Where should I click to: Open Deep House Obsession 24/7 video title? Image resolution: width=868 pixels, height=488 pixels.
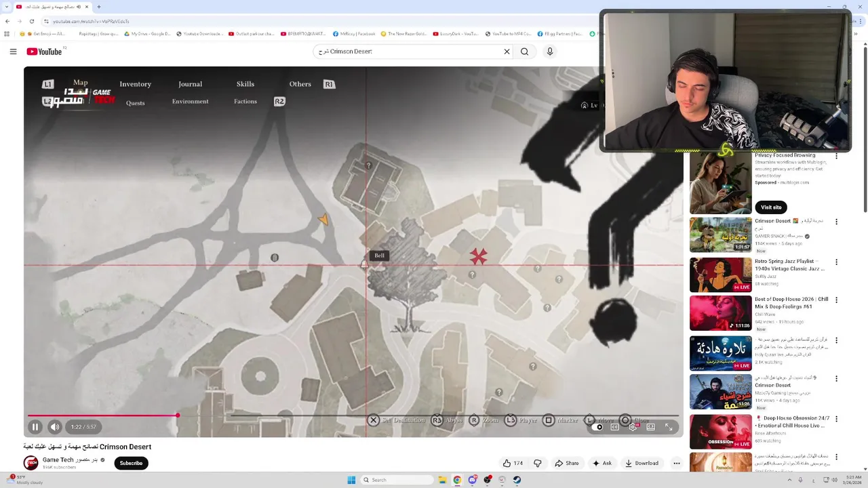792,422
